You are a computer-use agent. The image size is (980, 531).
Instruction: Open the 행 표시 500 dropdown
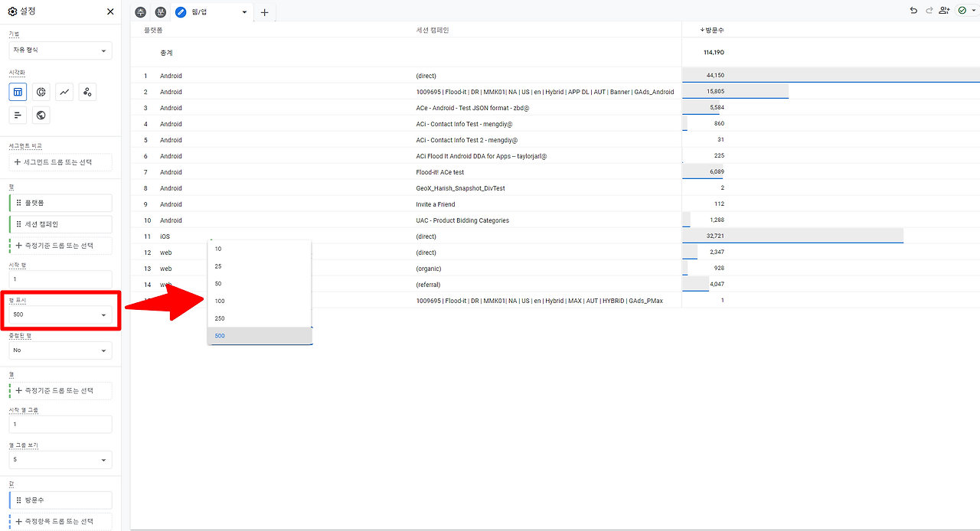(60, 314)
